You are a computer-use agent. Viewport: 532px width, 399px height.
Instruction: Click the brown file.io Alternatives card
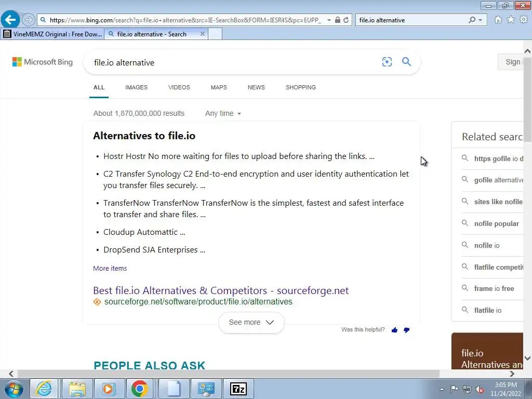[x=487, y=351]
